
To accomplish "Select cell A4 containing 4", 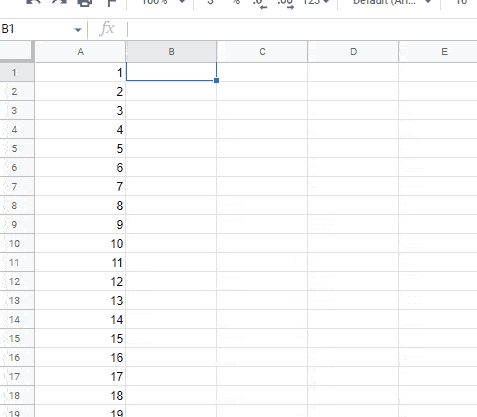I will pos(80,129).
